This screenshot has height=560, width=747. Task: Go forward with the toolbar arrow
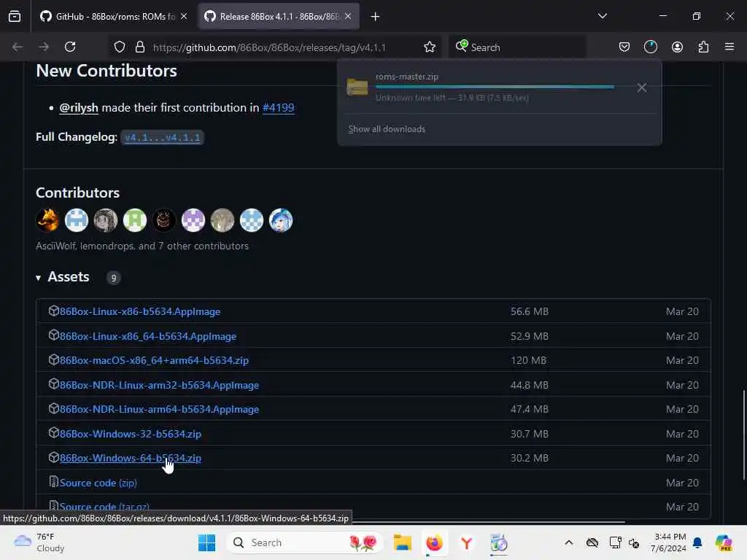44,47
